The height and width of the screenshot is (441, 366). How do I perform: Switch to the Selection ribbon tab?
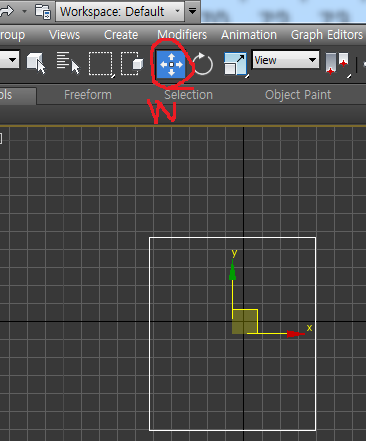click(188, 95)
